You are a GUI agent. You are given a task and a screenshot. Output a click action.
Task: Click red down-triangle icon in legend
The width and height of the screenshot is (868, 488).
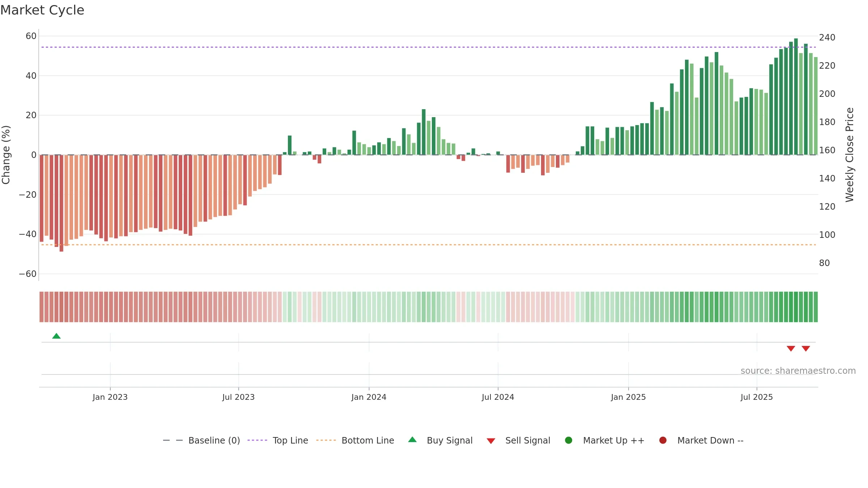(x=491, y=441)
